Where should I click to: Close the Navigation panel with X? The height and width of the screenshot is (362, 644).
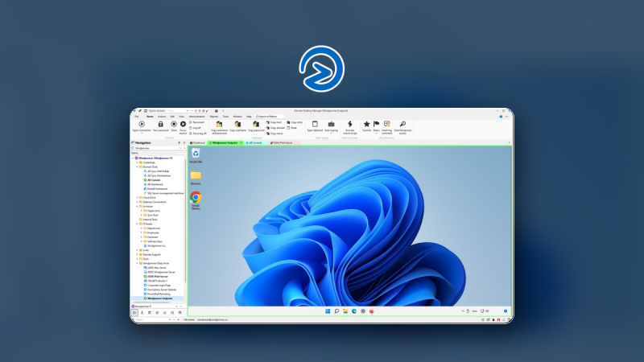(184, 143)
